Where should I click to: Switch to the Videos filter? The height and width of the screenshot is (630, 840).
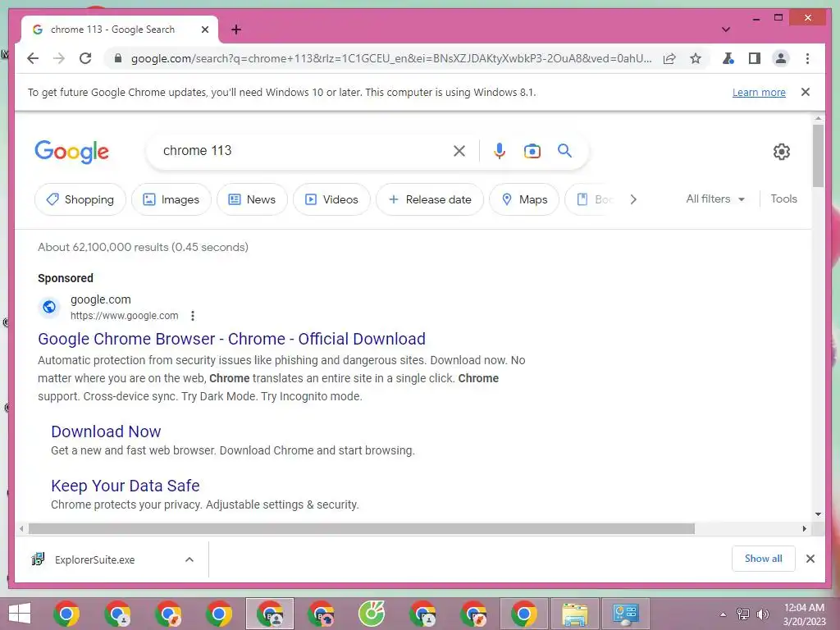pos(331,199)
